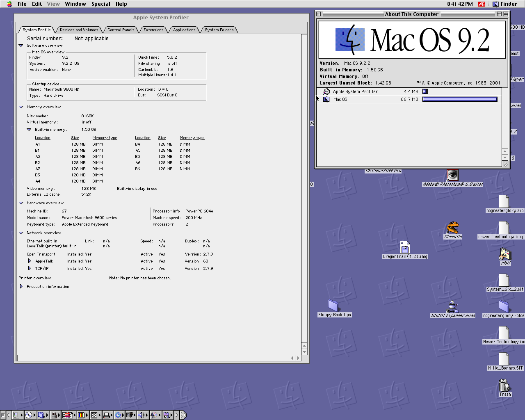This screenshot has height=420, width=525.
Task: Click System Profiler vertical scroll down arrow
Action: 304,352
